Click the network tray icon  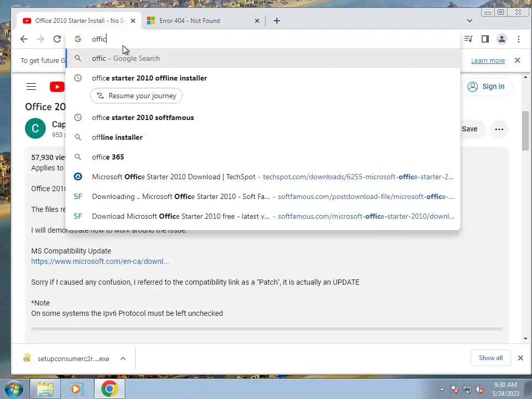click(x=467, y=389)
